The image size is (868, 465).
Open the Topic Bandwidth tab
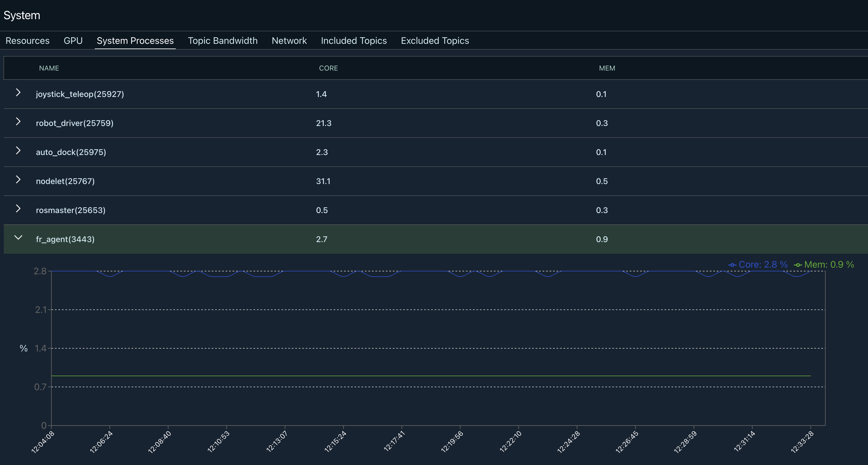pos(223,40)
